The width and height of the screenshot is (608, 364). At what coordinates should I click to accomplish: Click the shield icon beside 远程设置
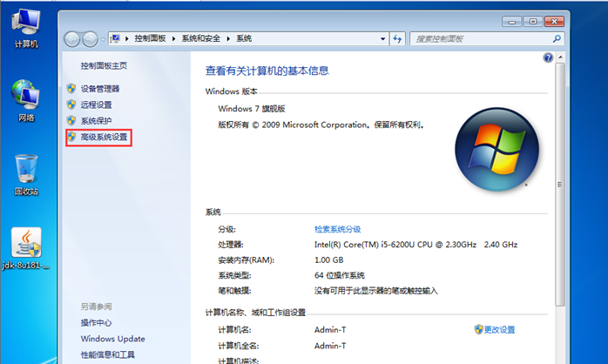click(71, 104)
